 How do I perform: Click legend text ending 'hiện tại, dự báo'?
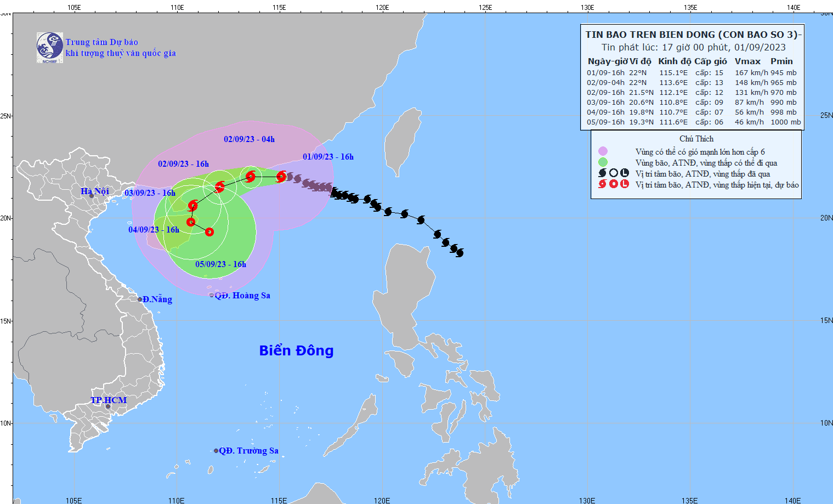point(717,185)
